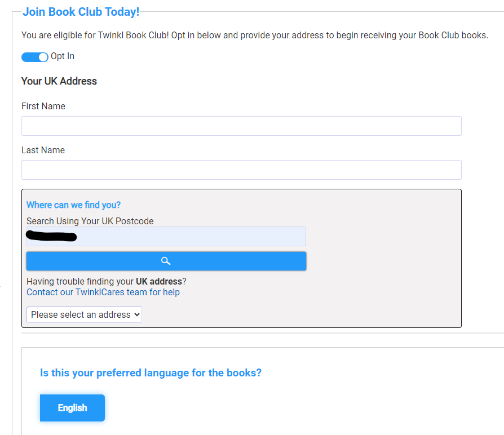Click the Where can we find you? text

point(74,205)
